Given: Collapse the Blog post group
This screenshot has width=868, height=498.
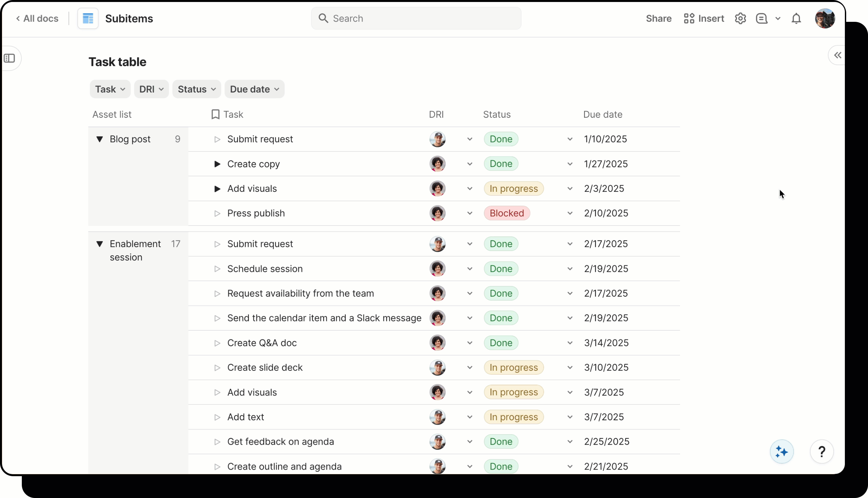Looking at the screenshot, I should pyautogui.click(x=99, y=139).
